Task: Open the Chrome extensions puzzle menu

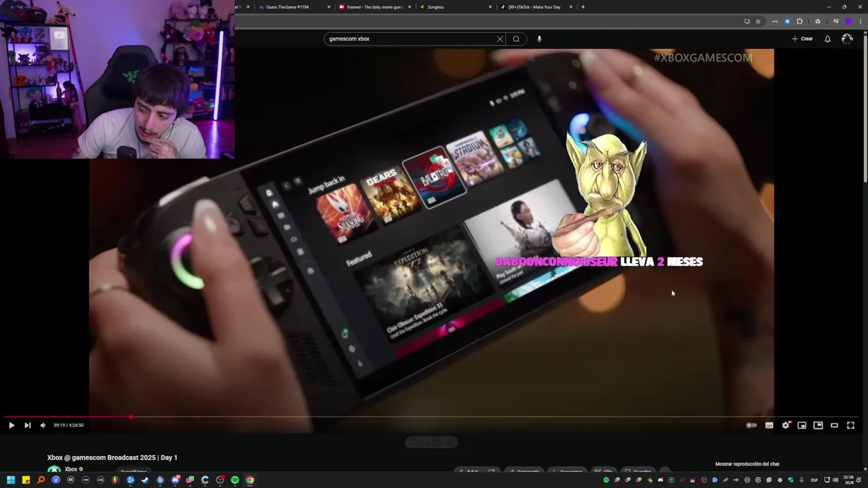Action: 800,21
